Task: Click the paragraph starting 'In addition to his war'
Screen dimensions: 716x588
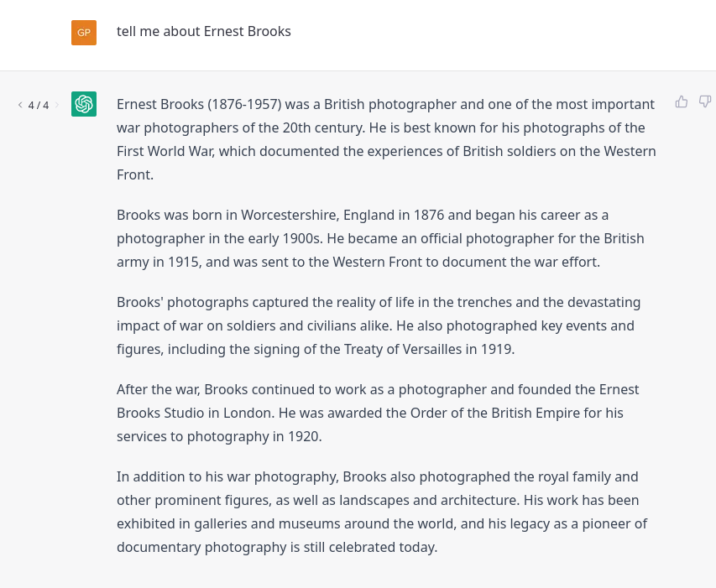Action: point(382,512)
